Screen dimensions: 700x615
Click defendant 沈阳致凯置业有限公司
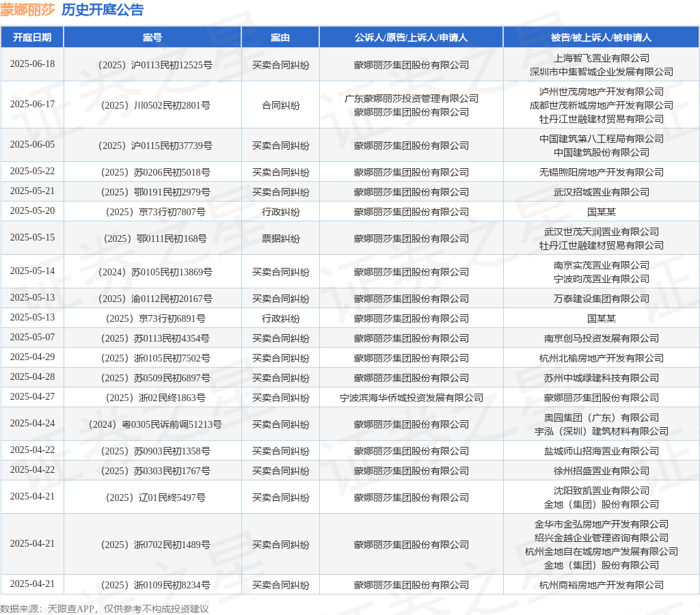pyautogui.click(x=602, y=491)
